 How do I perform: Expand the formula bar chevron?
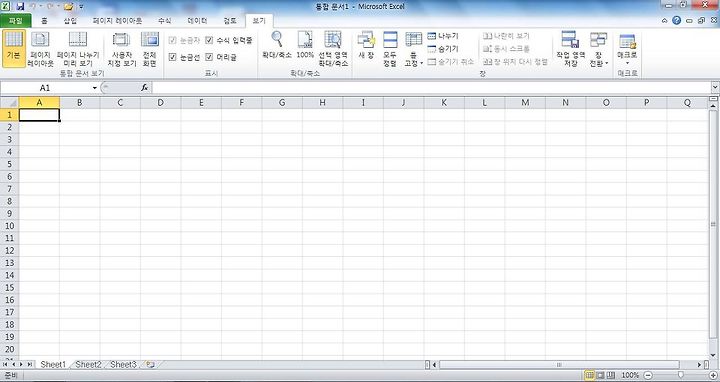click(x=714, y=87)
